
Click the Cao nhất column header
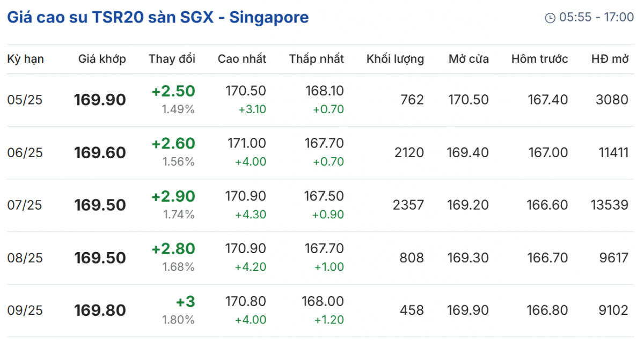click(241, 59)
